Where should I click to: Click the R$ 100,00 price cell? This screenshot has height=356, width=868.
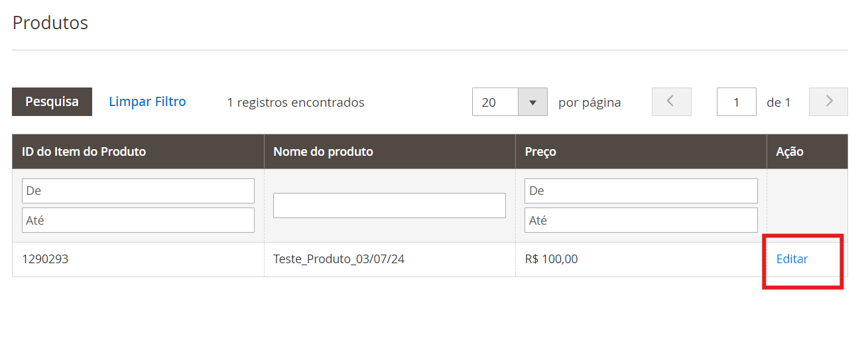pyautogui.click(x=551, y=259)
